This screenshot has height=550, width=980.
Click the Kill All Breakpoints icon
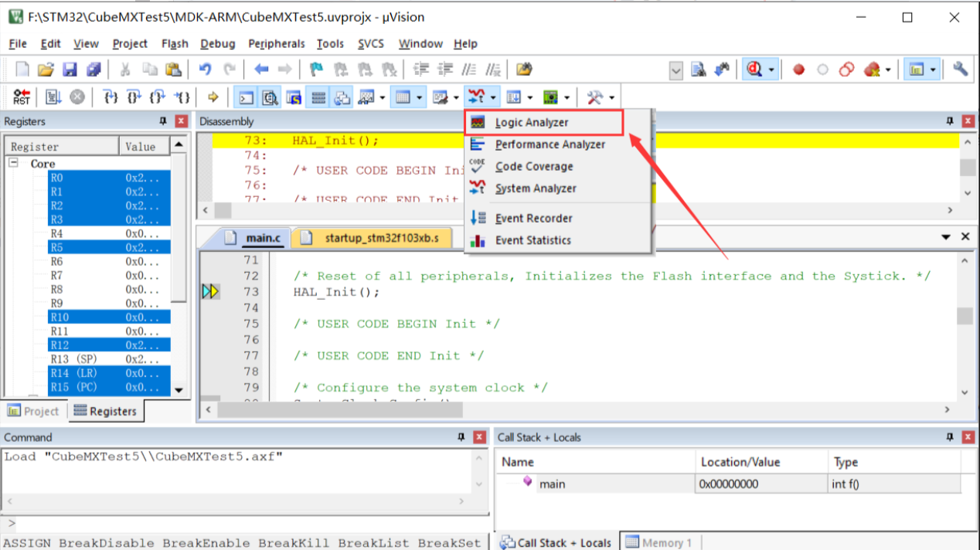[872, 70]
